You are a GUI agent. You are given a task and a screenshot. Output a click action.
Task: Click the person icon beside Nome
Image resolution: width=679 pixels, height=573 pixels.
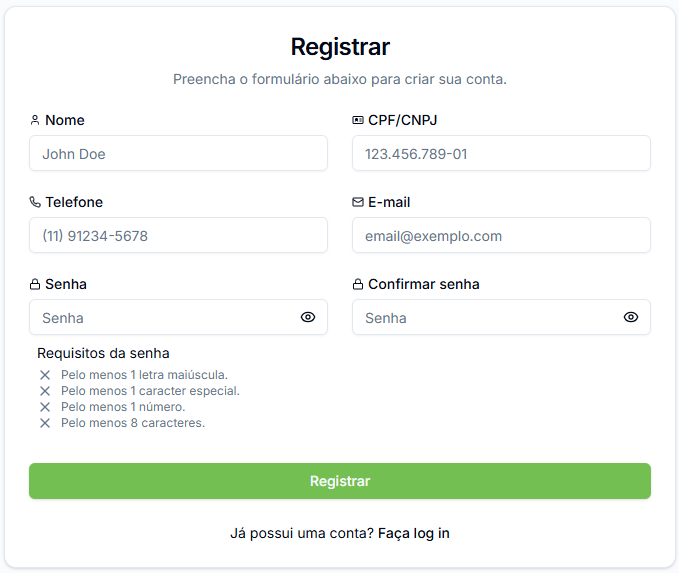tap(35, 120)
